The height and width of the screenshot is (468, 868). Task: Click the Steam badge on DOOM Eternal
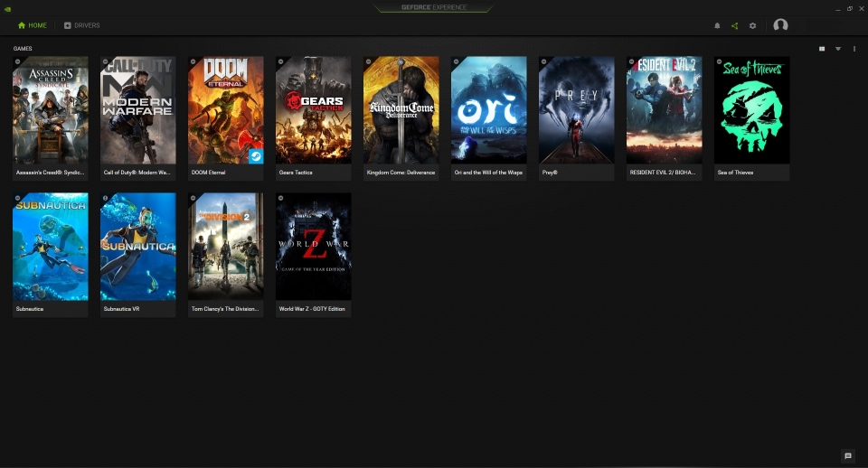[x=256, y=156]
